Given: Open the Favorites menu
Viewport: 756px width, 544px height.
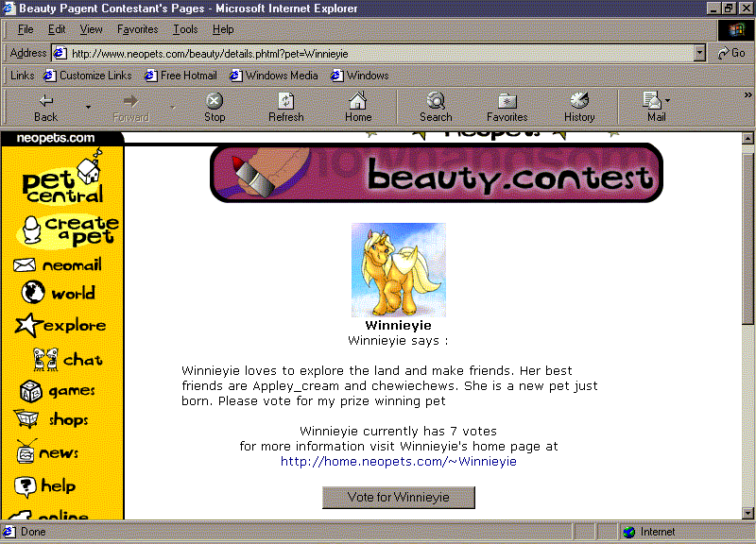Looking at the screenshot, I should 137,29.
